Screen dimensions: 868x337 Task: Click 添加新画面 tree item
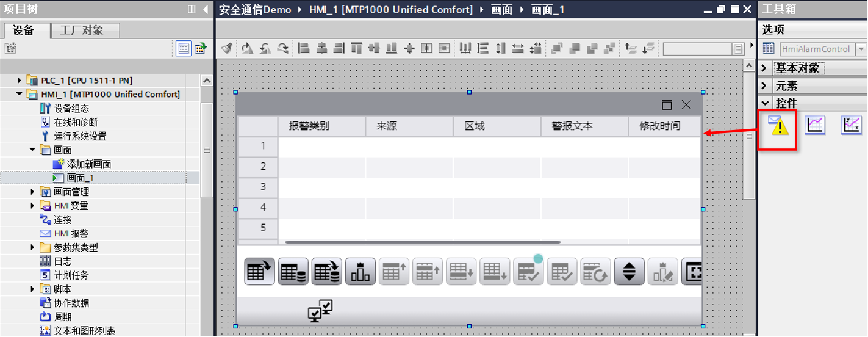click(x=88, y=164)
